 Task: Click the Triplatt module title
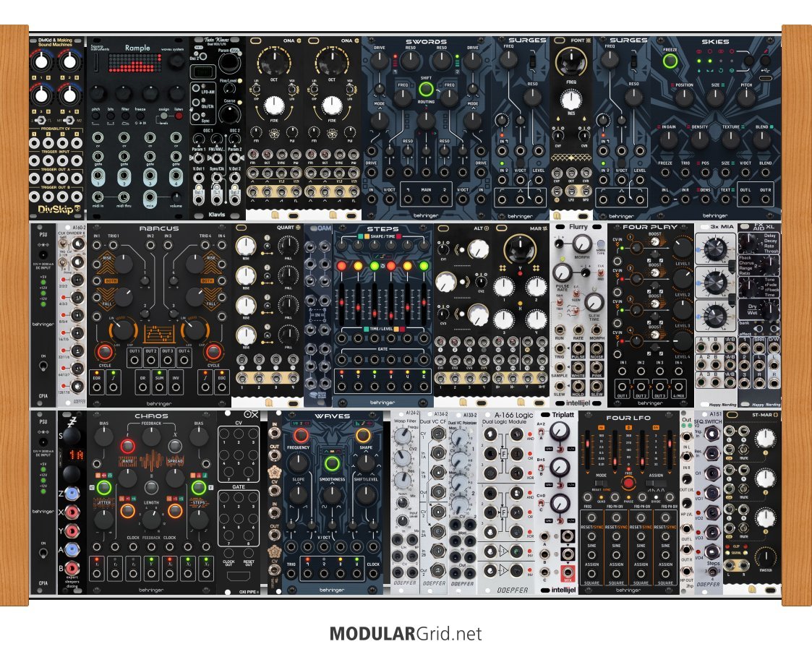click(x=563, y=415)
